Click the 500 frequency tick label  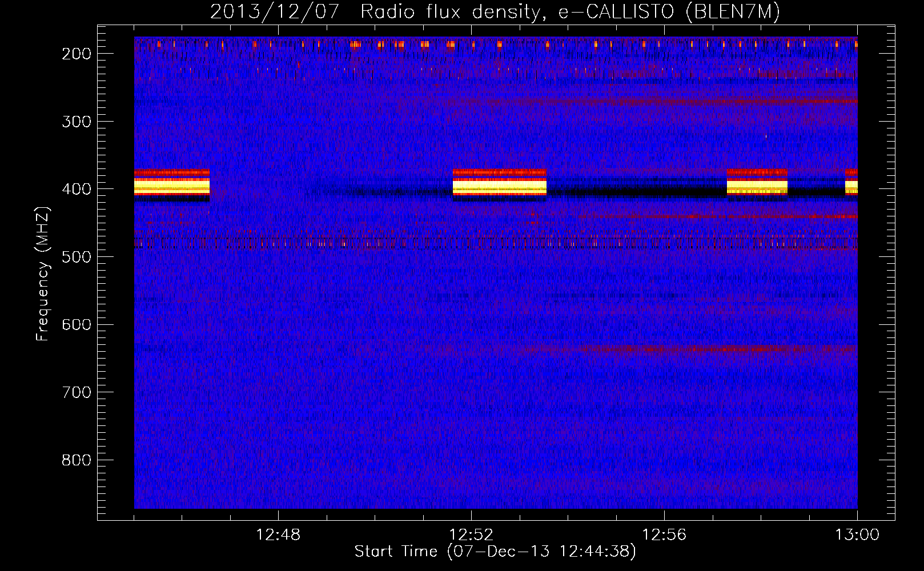[x=76, y=257]
